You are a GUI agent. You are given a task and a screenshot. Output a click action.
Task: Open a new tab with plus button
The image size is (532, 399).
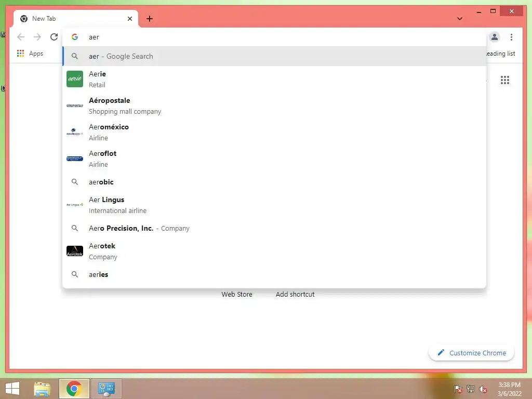pos(150,19)
